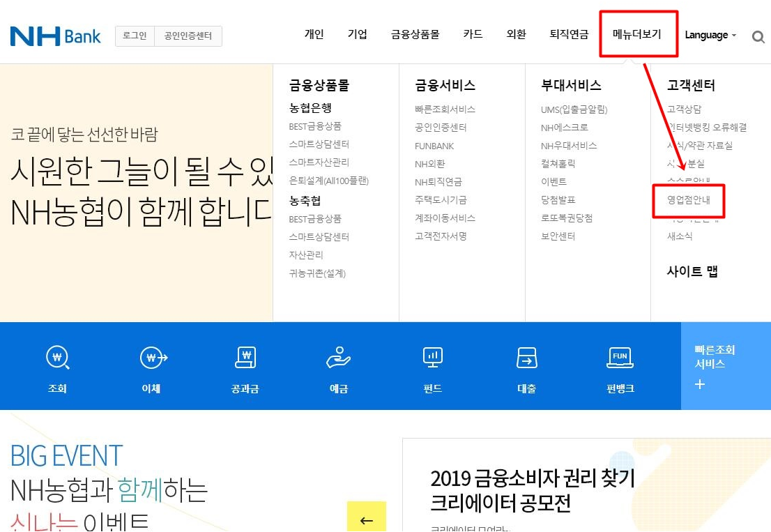Open the 로또복권당첨 link

[567, 218]
